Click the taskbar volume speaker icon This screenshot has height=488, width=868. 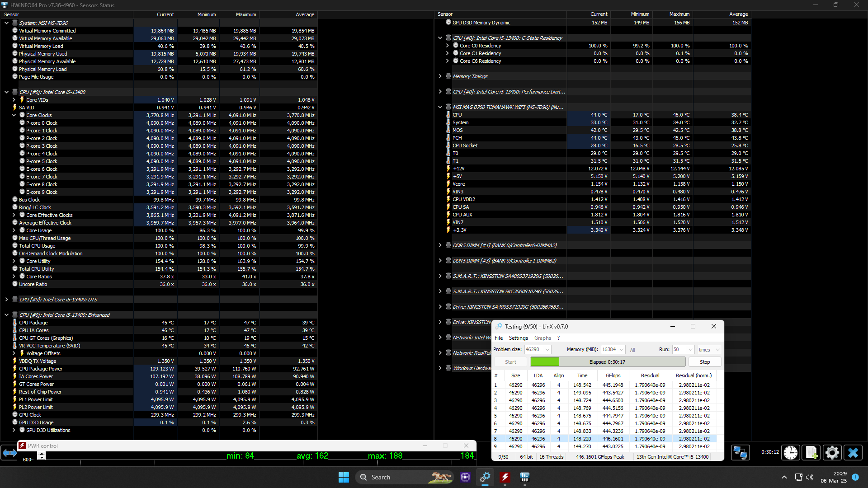[810, 477]
